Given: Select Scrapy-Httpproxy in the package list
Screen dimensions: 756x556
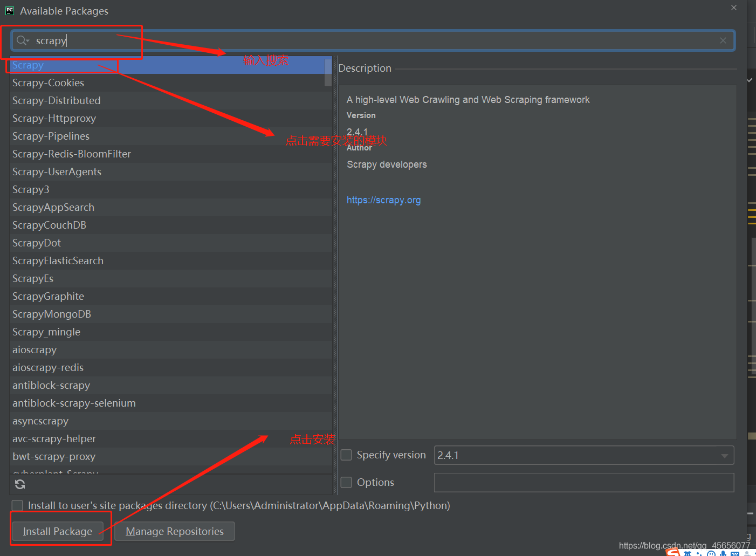Looking at the screenshot, I should click(x=170, y=118).
